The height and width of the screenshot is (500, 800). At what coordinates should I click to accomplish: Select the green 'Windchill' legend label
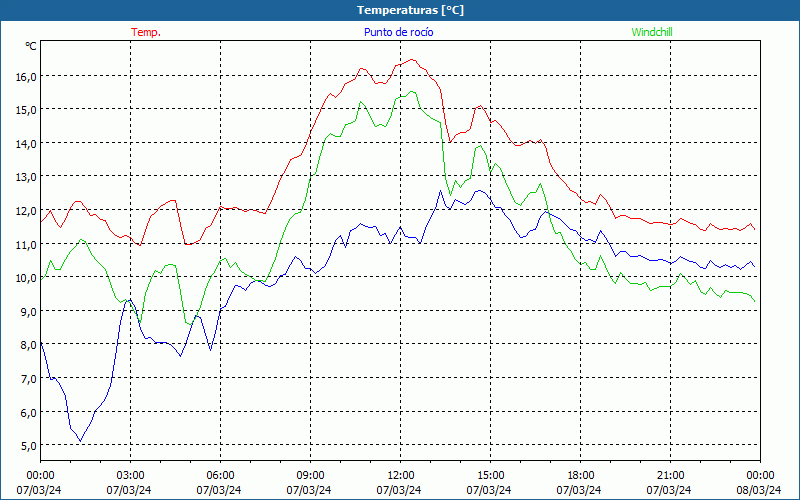click(652, 32)
